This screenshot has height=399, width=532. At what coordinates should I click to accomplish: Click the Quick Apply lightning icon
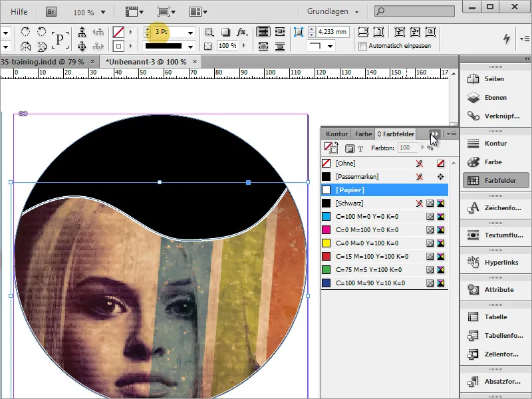[x=507, y=39]
